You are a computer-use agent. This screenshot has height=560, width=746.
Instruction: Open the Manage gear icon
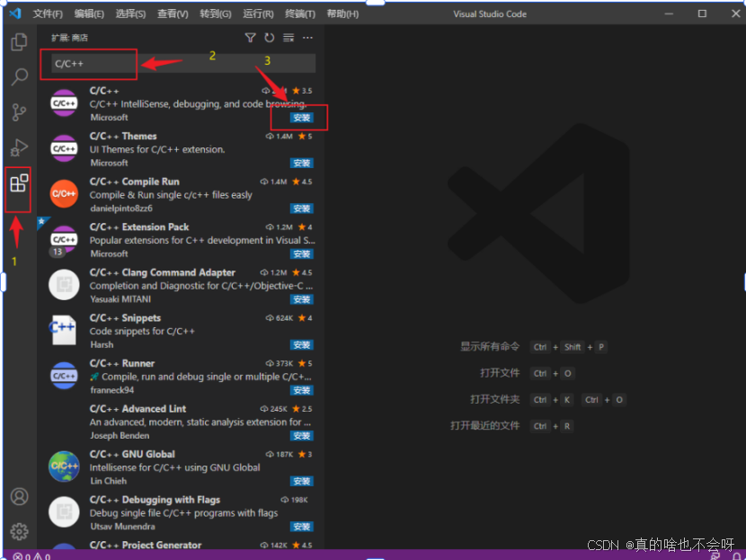point(20,531)
